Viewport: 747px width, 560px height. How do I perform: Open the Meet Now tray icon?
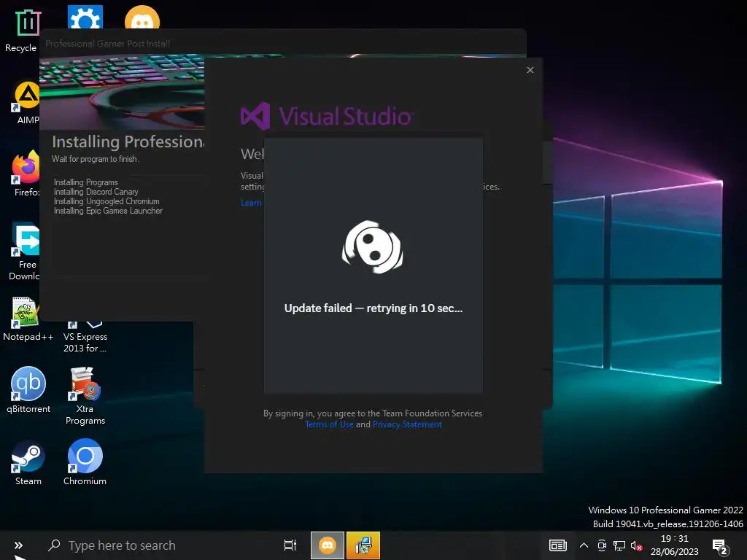pos(602,545)
